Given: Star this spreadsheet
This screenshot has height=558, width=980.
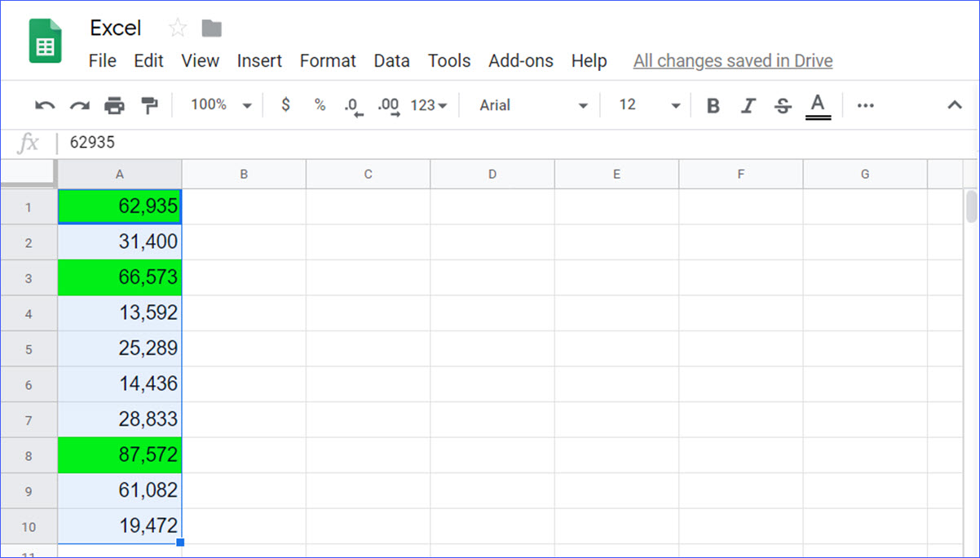Looking at the screenshot, I should [x=177, y=27].
